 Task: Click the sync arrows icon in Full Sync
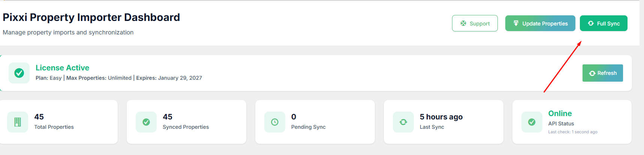(x=591, y=23)
